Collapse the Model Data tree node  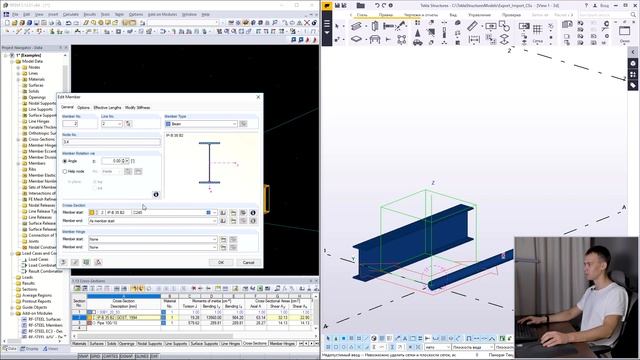[x=12, y=61]
